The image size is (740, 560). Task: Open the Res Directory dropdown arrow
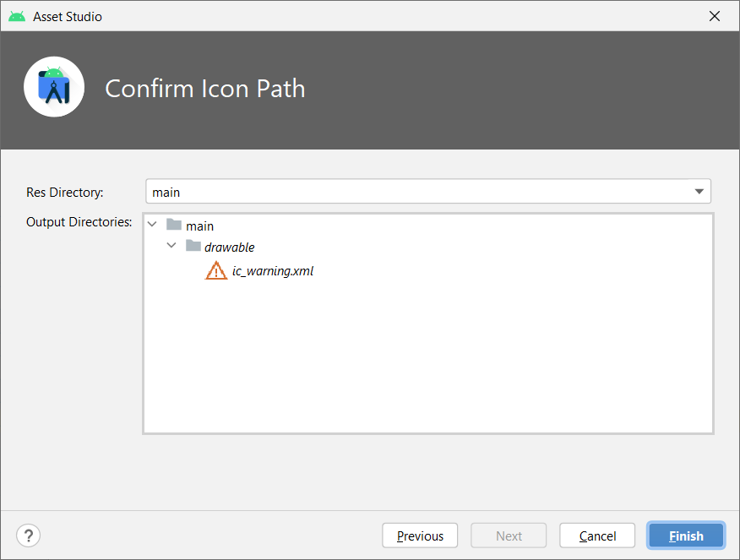coord(699,192)
